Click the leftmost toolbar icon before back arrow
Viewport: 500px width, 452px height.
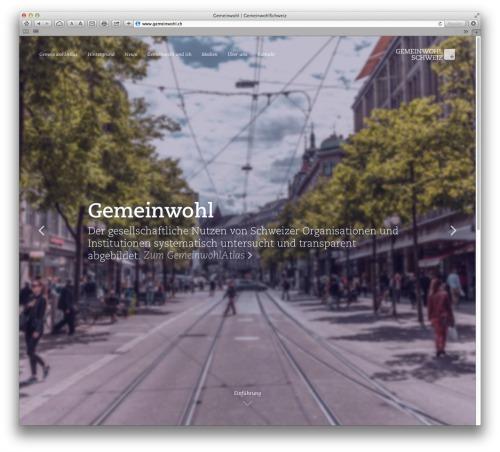tap(27, 24)
